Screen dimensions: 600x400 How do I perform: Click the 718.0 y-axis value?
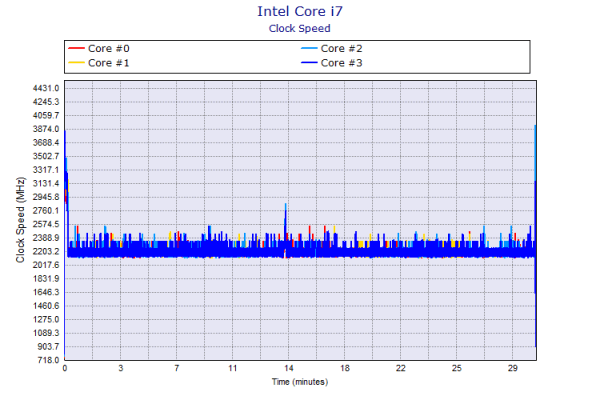[x=48, y=360]
